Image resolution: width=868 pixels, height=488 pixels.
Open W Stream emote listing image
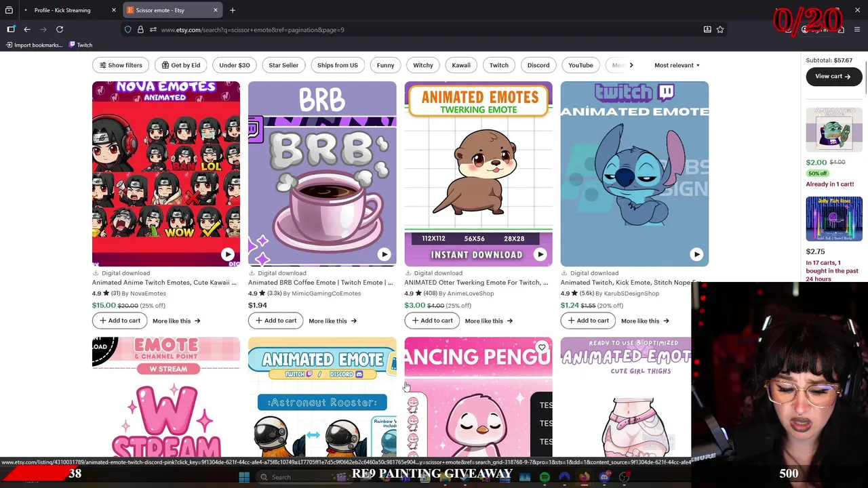[x=166, y=396]
